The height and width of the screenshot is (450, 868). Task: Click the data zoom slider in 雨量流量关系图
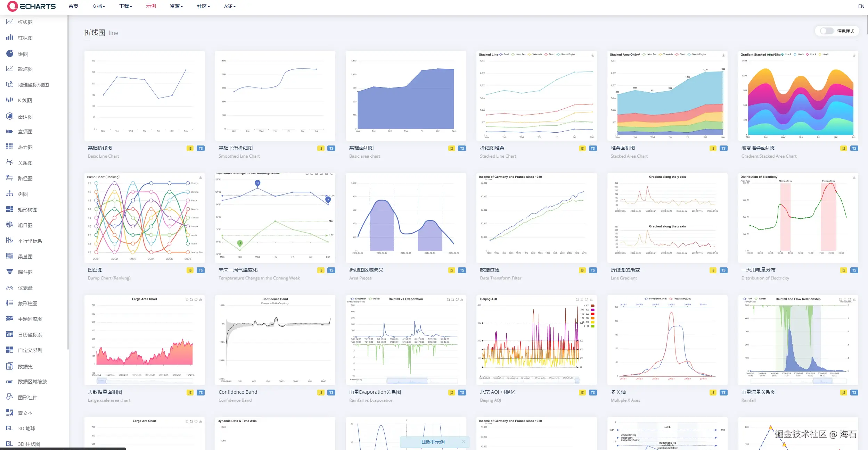822,381
